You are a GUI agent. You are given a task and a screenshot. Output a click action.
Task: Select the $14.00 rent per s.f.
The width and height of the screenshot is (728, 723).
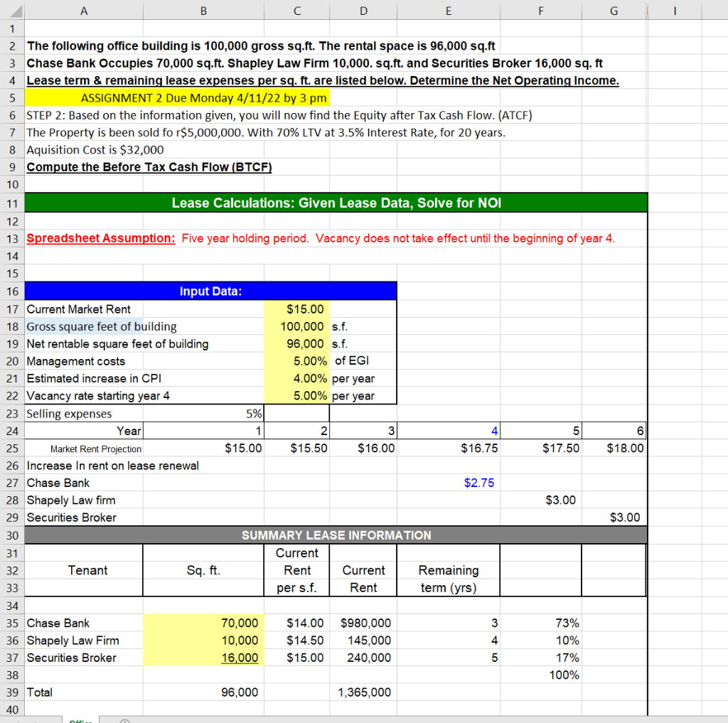(x=296, y=623)
